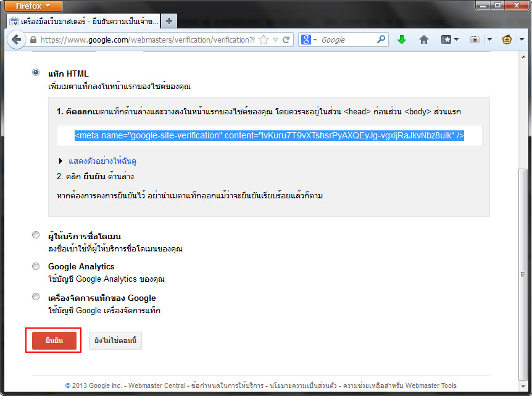Click the page favicon on the tab
This screenshot has width=532, height=396.
(14, 22)
